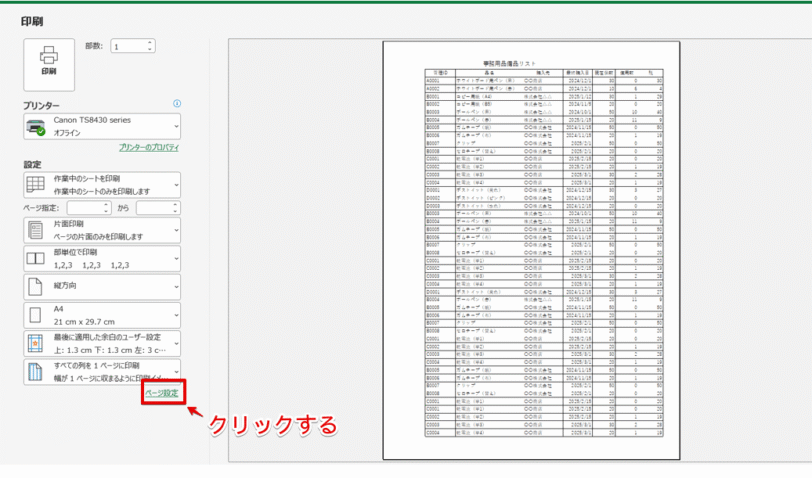Screen dimensions: 812x478
Task: Click the 片面印刷 page icon
Action: (36, 230)
